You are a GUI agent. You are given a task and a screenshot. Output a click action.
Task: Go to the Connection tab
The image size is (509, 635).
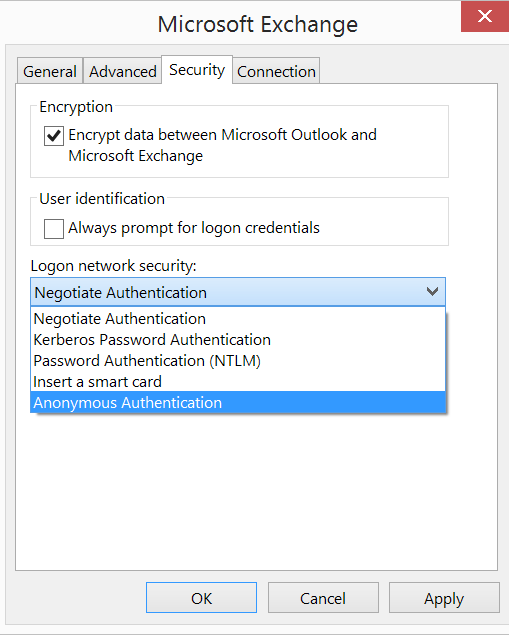point(276,71)
